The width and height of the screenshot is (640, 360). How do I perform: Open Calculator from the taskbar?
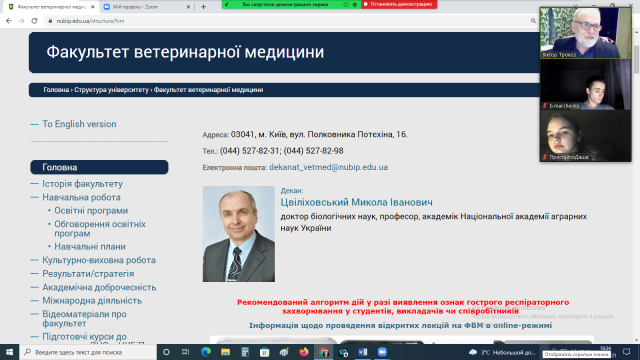coord(245,352)
